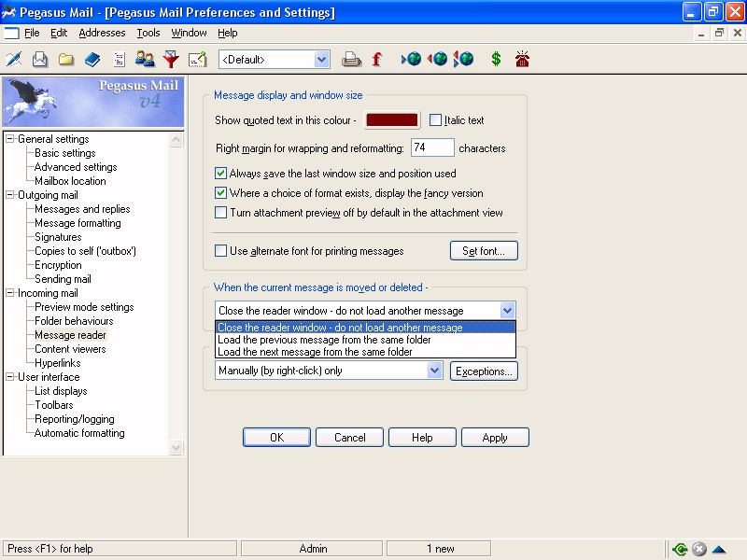
Task: Open the Help menu
Action: coord(227,33)
